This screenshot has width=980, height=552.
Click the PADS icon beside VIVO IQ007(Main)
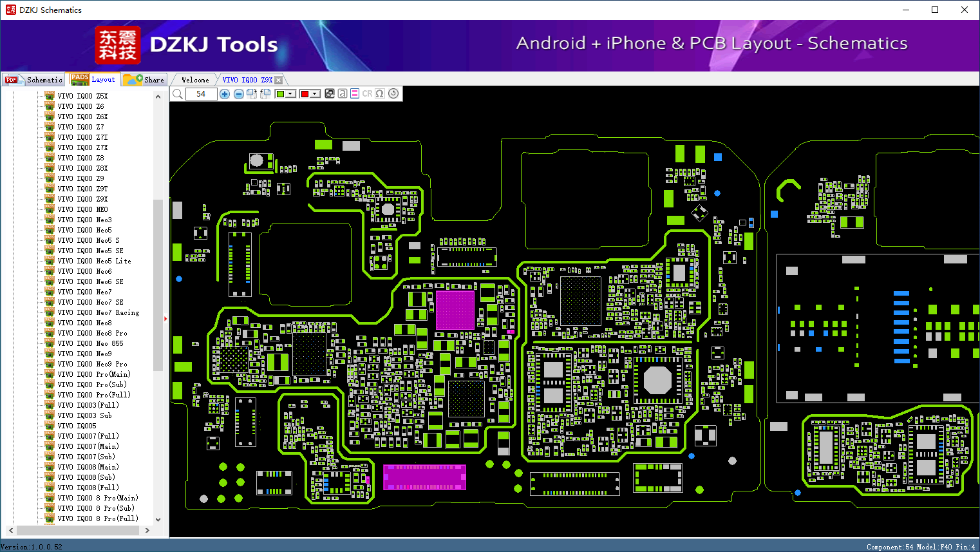coord(50,446)
